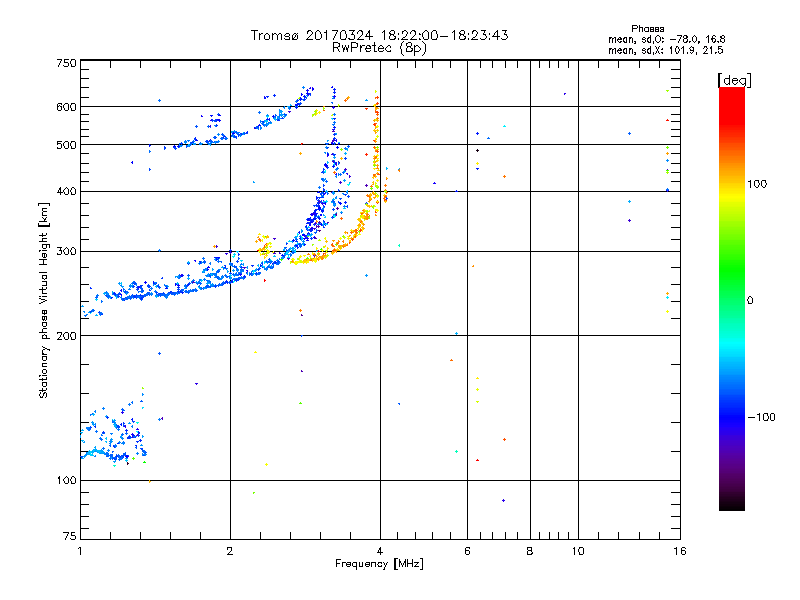The image size is (800, 600).
Task: Click the y-axis tick label '600'
Action: point(66,107)
